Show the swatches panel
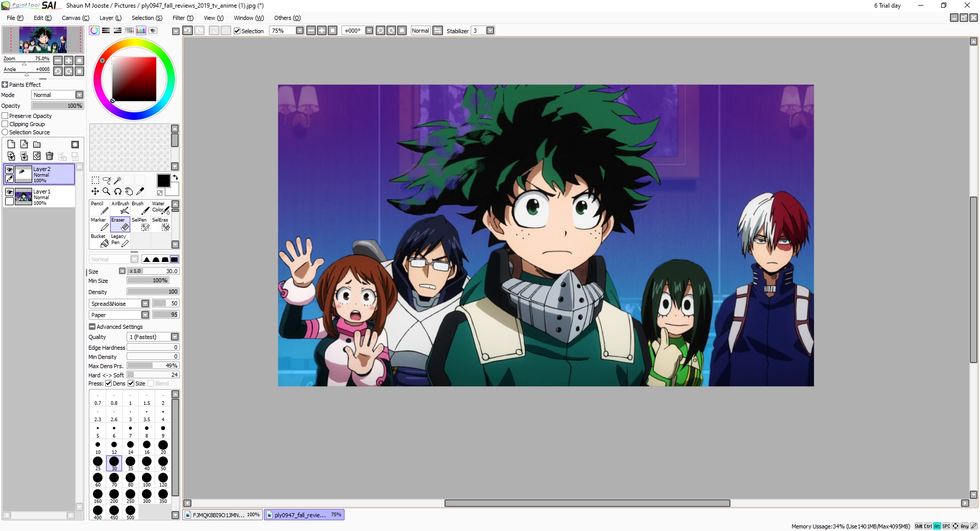Viewport: 980px width, 531px height. [141, 31]
